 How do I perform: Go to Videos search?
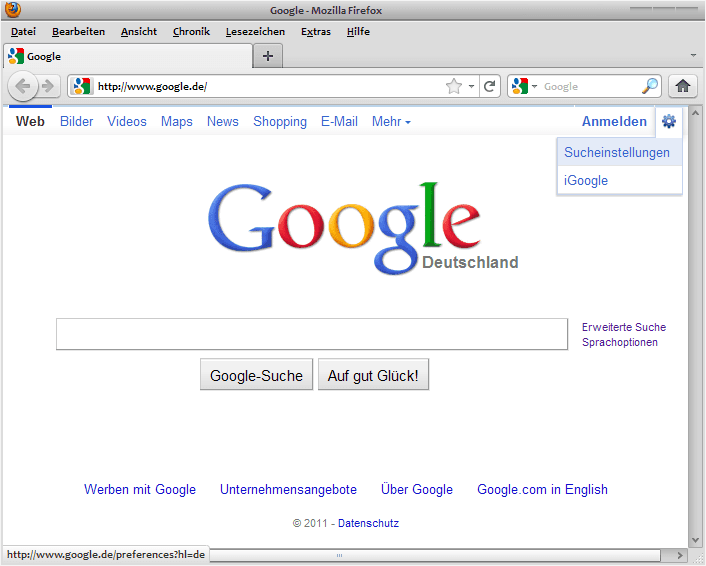point(127,121)
